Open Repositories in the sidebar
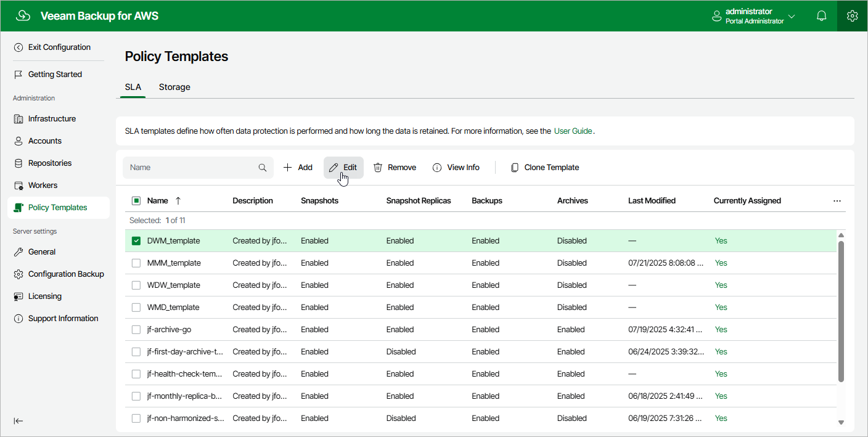Screen dimensions: 868x437 (50, 163)
